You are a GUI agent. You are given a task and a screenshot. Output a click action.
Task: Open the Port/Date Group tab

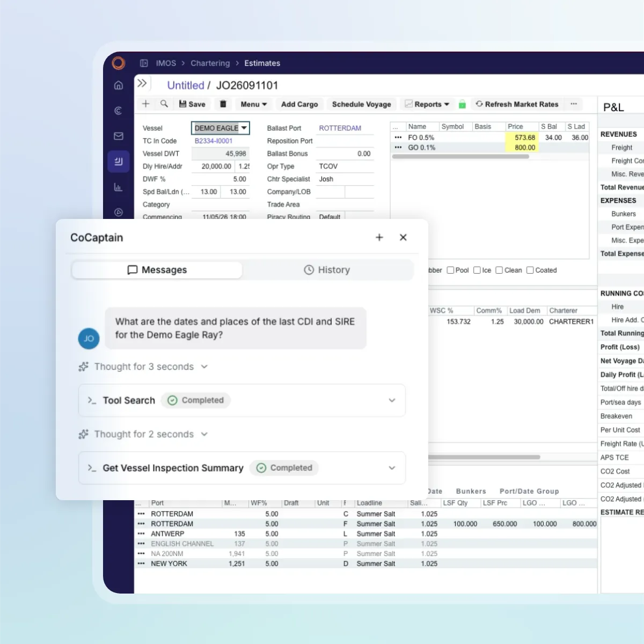(x=529, y=491)
